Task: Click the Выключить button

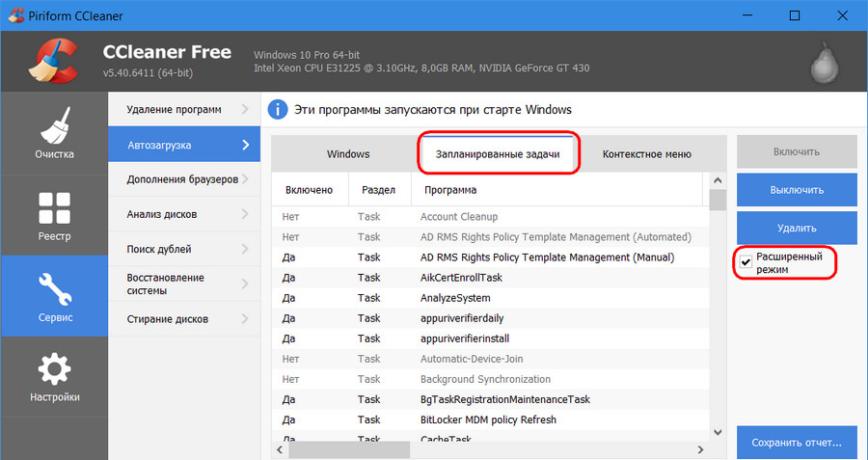Action: [x=797, y=190]
